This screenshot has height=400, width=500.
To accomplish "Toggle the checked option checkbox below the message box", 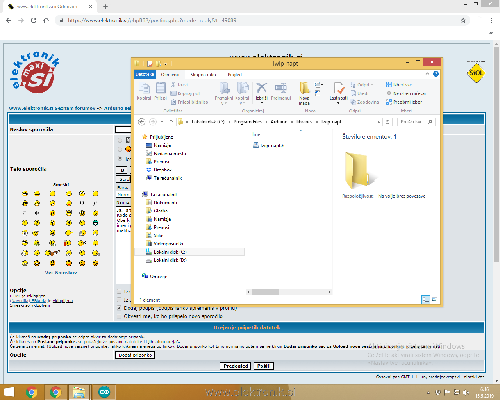I will (x=119, y=308).
